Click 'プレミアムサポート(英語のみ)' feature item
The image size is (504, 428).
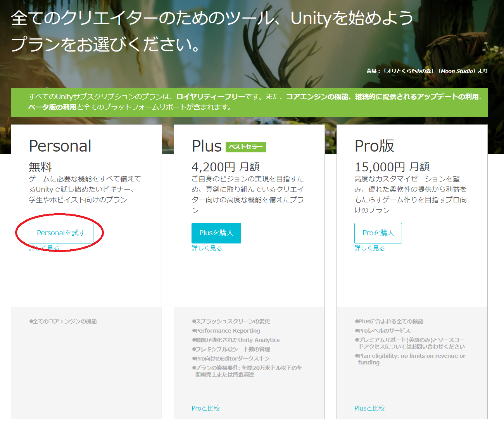pyautogui.click(x=410, y=343)
